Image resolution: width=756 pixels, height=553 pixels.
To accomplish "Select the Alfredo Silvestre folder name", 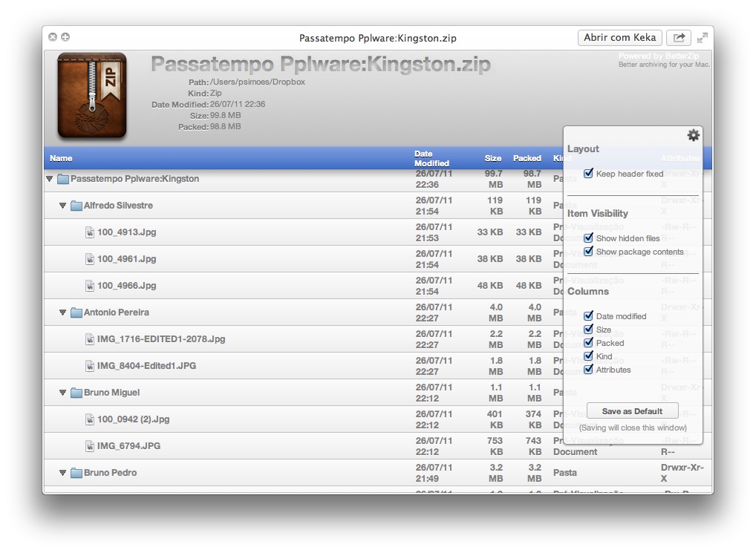I will pos(118,206).
